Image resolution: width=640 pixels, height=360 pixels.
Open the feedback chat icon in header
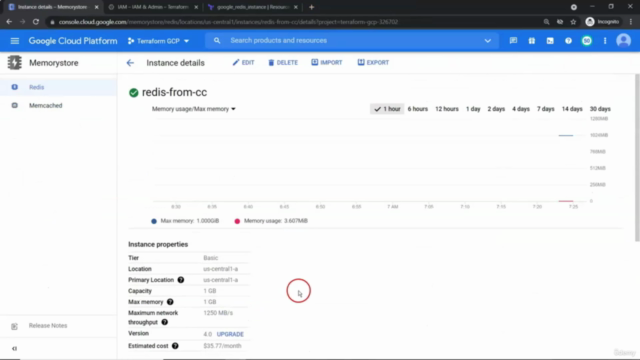[513, 40]
